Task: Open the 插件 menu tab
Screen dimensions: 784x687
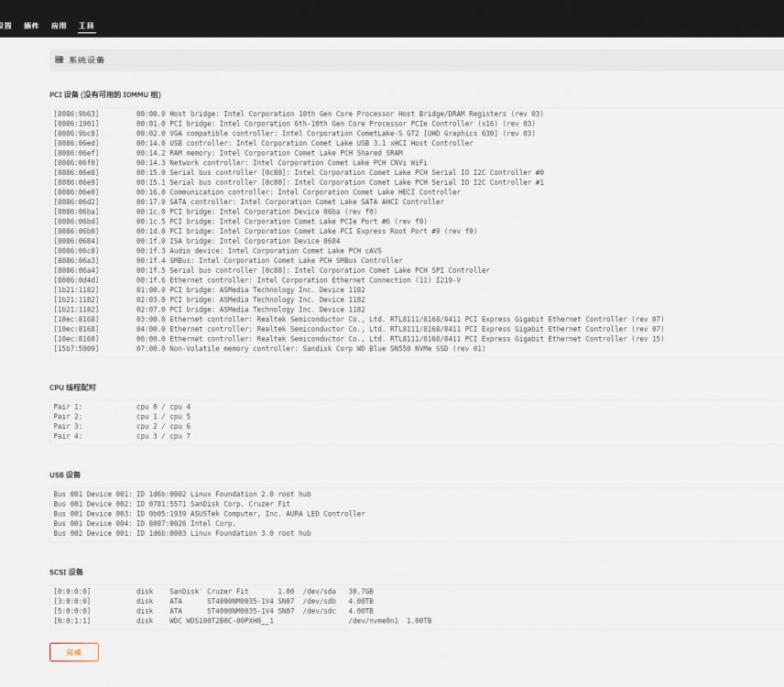Action: coord(31,26)
